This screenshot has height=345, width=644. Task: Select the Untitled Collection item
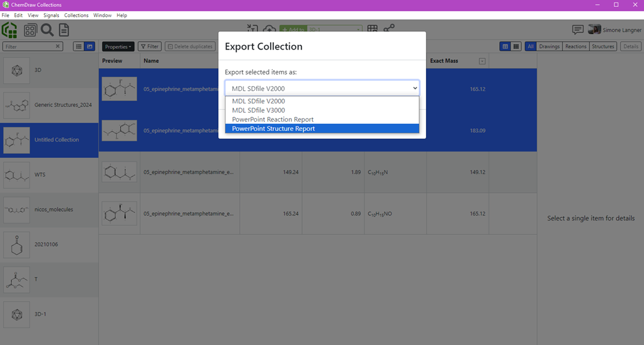click(49, 140)
